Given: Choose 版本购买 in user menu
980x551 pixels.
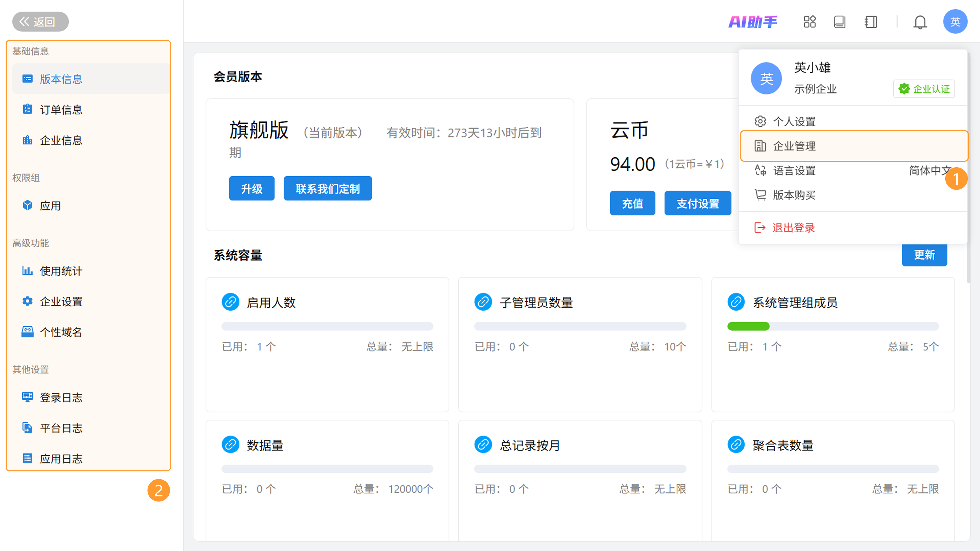Looking at the screenshot, I should [x=794, y=195].
